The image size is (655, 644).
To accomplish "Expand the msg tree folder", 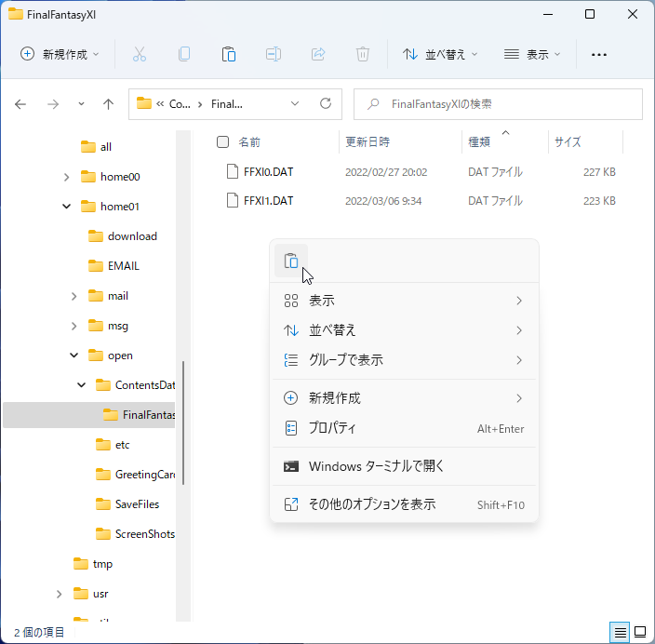I will (x=74, y=326).
